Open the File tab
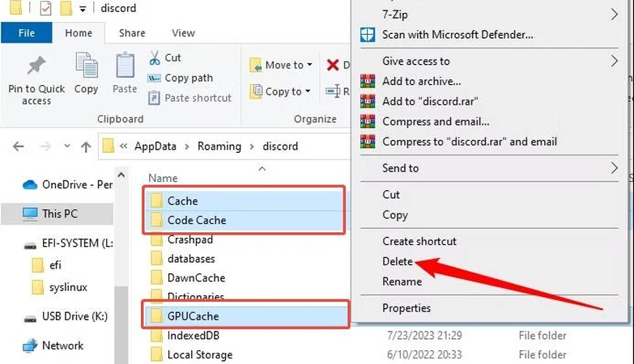The image size is (634, 364). [x=26, y=32]
